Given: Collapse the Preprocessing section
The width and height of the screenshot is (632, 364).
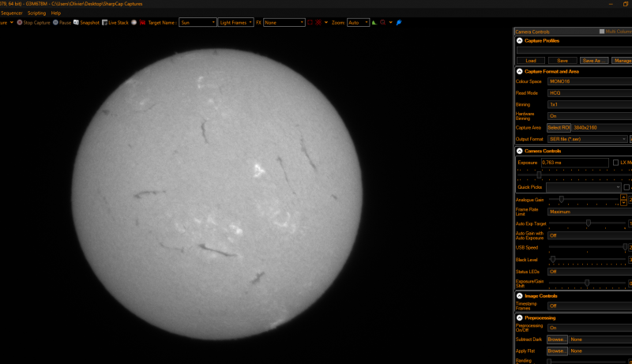Looking at the screenshot, I should point(520,317).
